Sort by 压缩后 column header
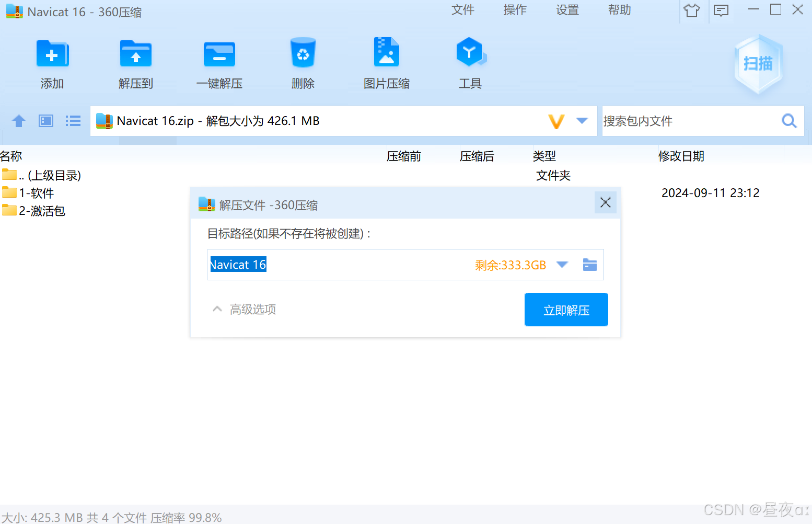This screenshot has width=812, height=524. tap(477, 156)
